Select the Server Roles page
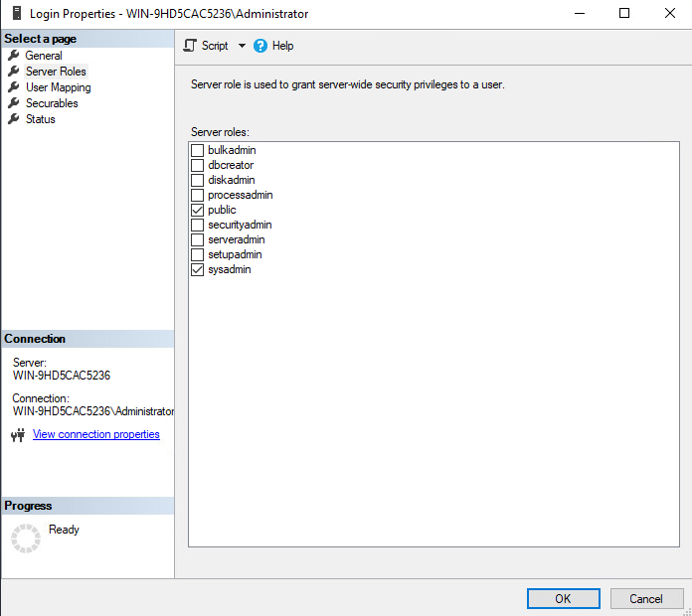This screenshot has height=616, width=692. click(x=56, y=72)
